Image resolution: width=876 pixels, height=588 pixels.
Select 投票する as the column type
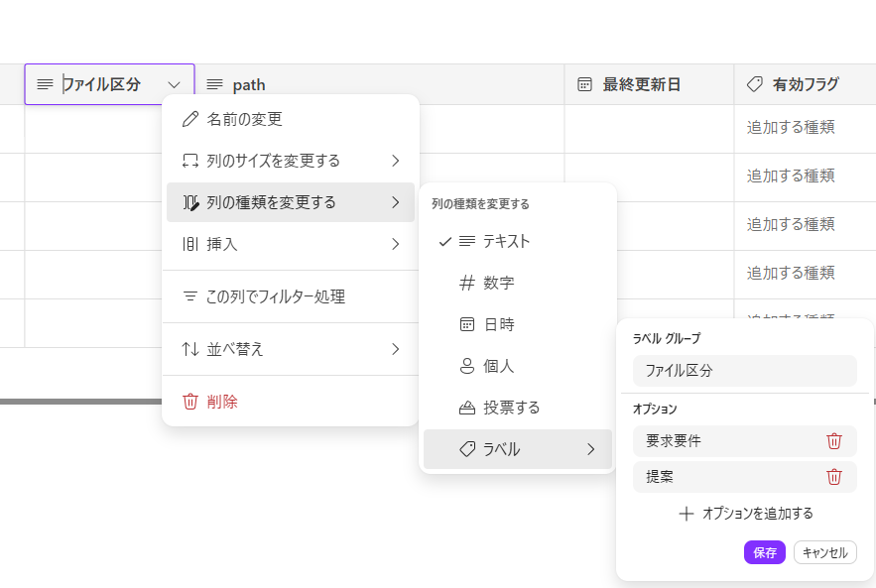pyautogui.click(x=518, y=408)
